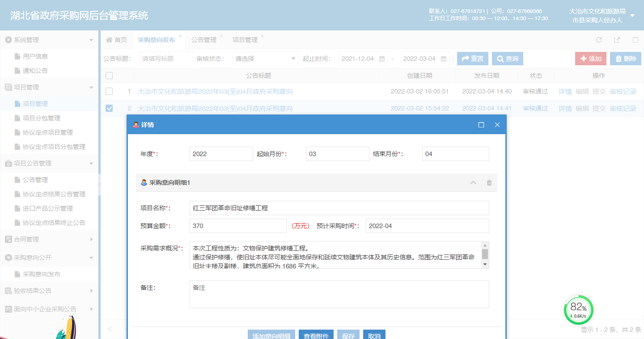
Task: Close the 项目管理 tab
Action: [x=263, y=36]
